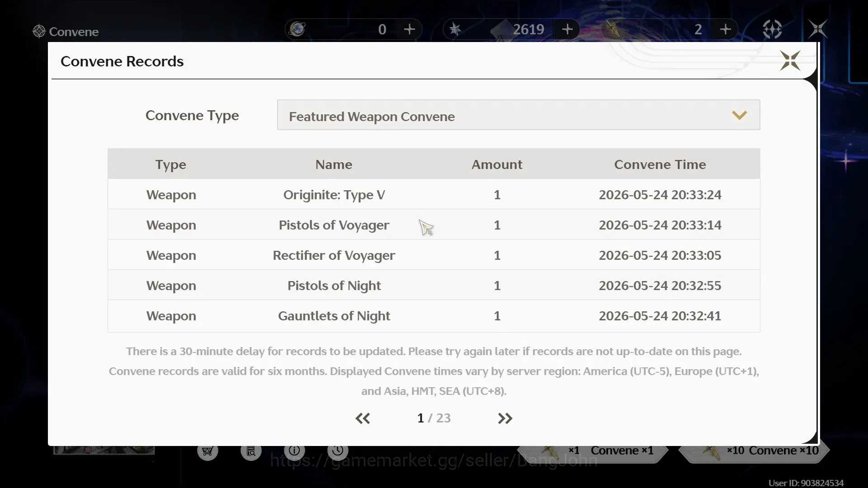The height and width of the screenshot is (488, 868).
Task: Click amount 1 in Originite: Type V row
Action: tap(497, 195)
